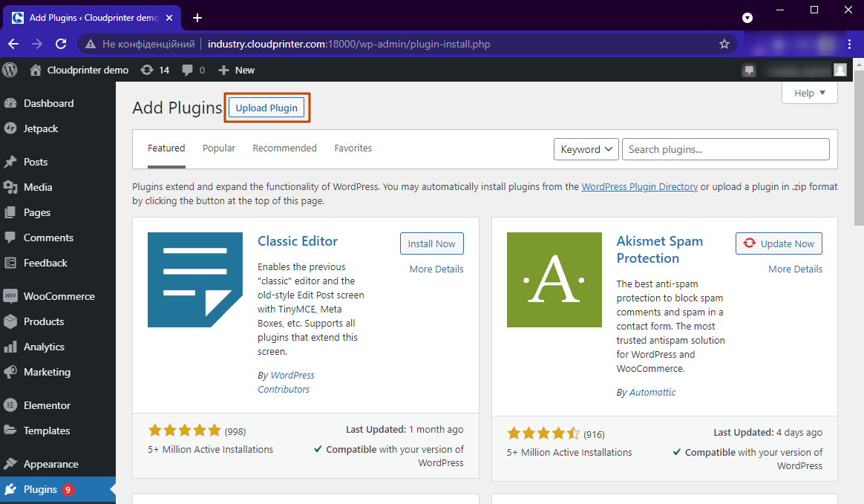Close the Add Plugins browser tab
Image resolution: width=864 pixels, height=504 pixels.
pos(169,18)
